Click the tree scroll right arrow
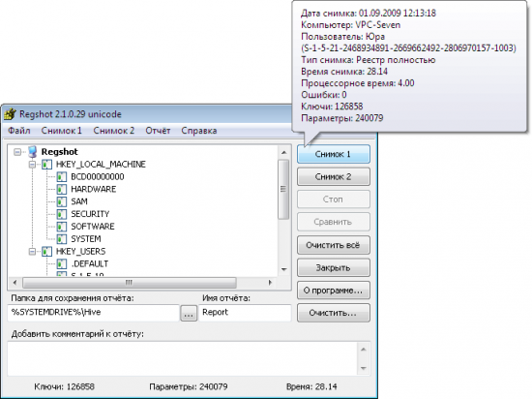Viewport: 532px width, 399px height. (x=270, y=283)
